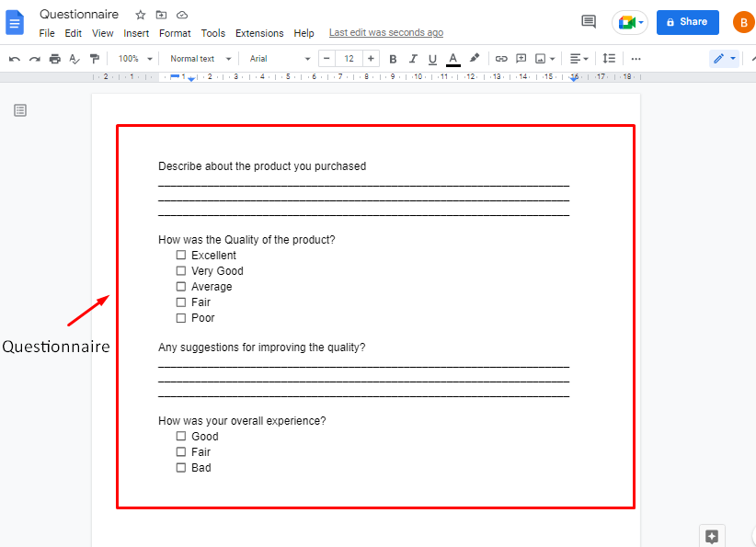Increase font size
756x547 pixels.
tap(371, 59)
